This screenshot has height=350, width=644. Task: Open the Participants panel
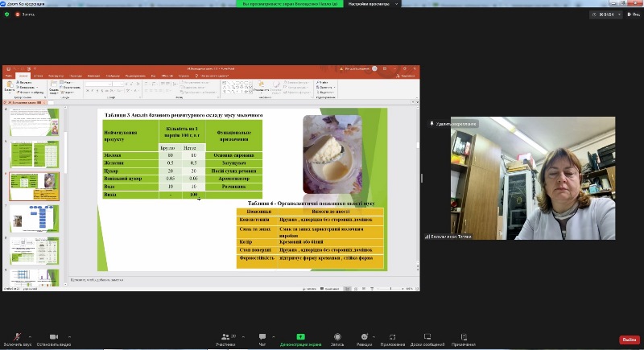pos(225,336)
